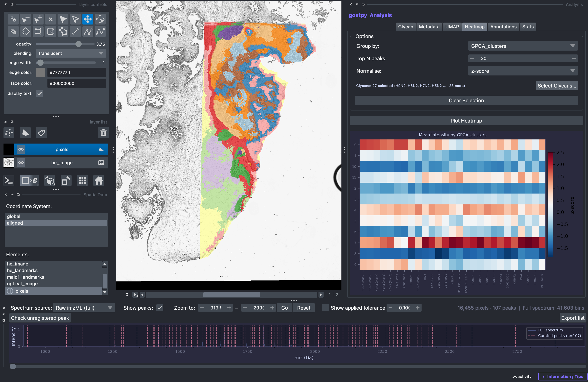Click the remove vertex tool
Screen dimensions: 588x382
pyautogui.click(x=26, y=19)
